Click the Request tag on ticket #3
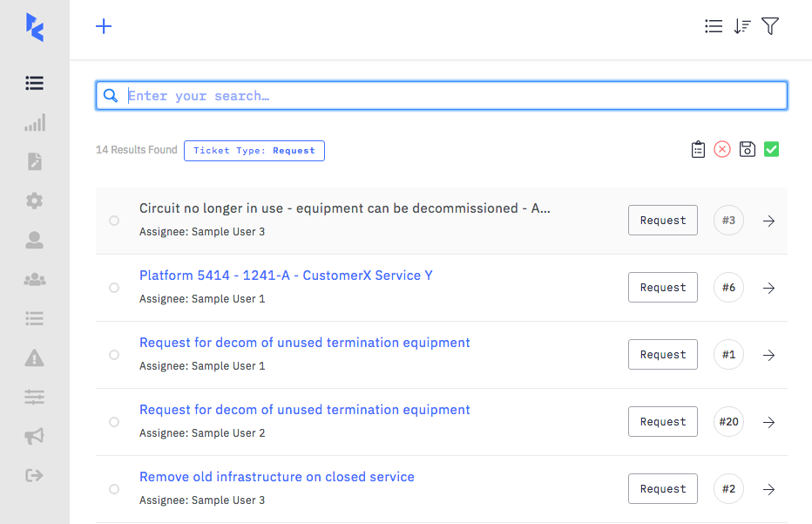The image size is (812, 524). click(663, 221)
